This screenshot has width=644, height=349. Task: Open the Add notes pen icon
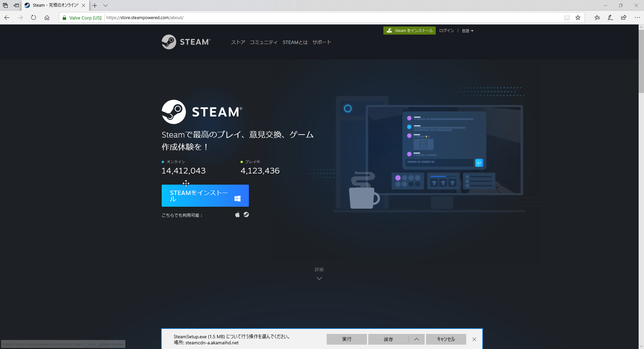click(x=610, y=18)
